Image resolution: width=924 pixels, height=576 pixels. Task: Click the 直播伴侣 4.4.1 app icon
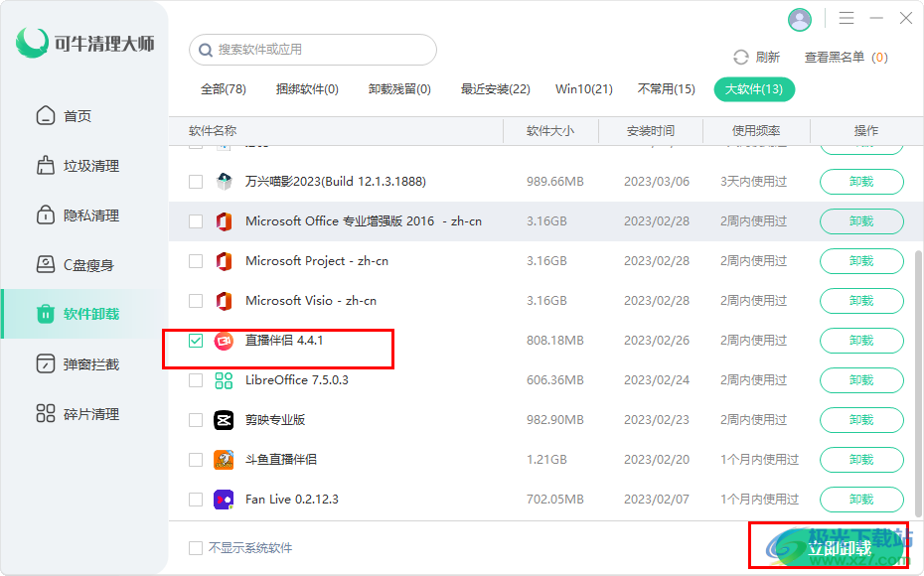(x=224, y=341)
